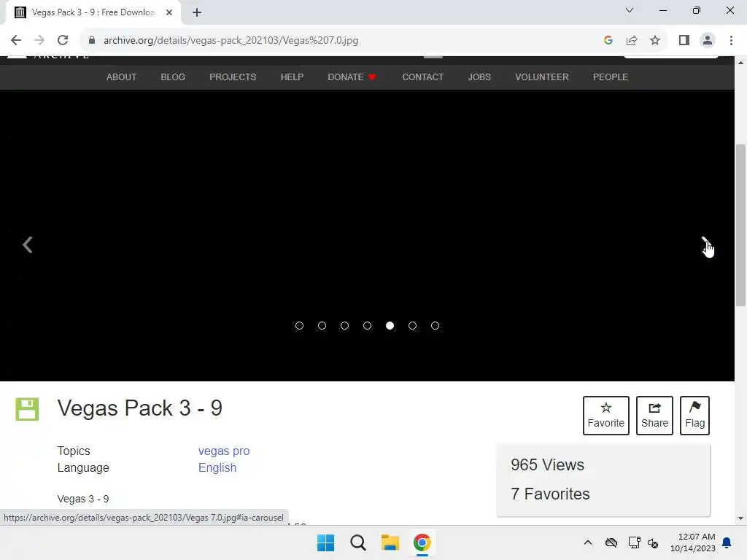The image size is (747, 560).
Task: Click the Share button
Action: tap(654, 416)
